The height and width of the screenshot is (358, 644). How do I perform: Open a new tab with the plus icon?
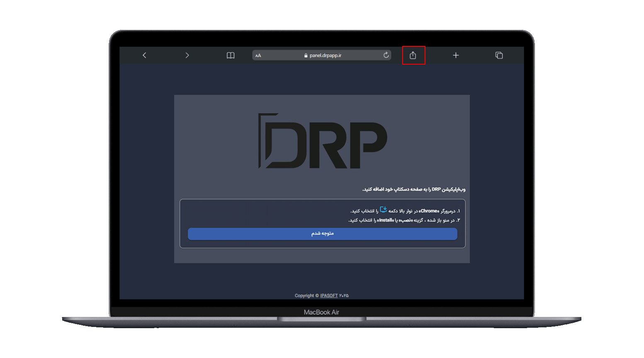click(x=456, y=55)
